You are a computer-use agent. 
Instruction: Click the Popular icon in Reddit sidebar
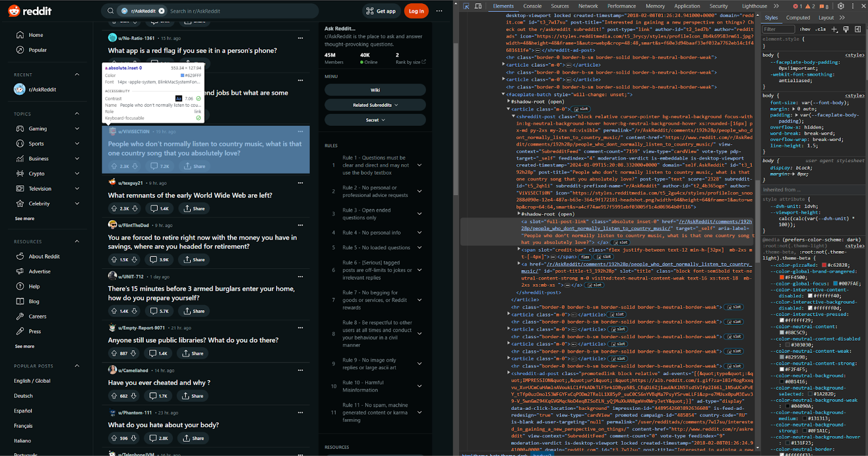coord(20,50)
